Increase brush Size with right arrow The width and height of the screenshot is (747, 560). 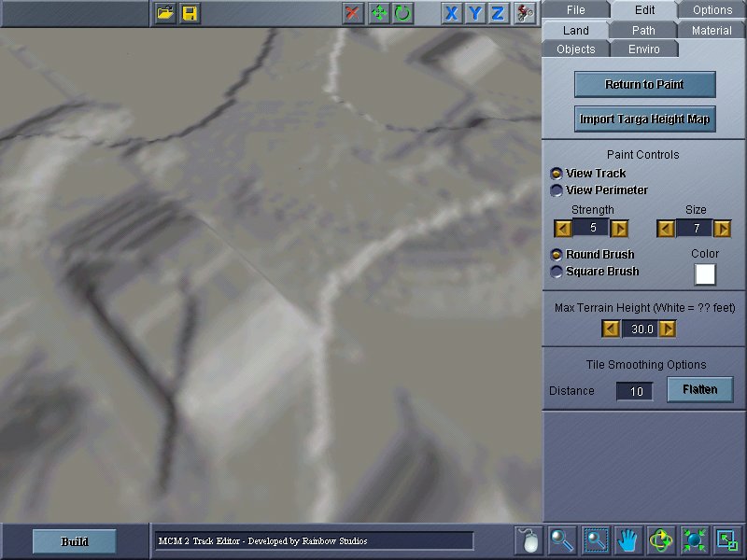[722, 229]
